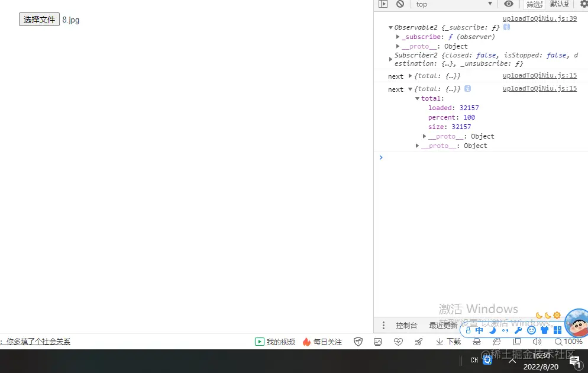Open console settings gear icon

coord(584,4)
